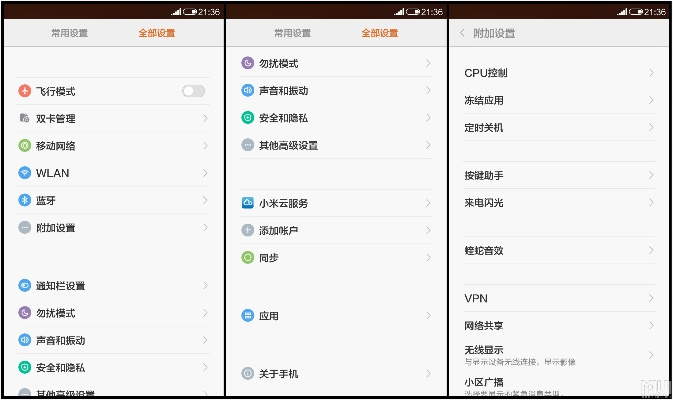Tap the SIM card icon for 双卡管理

point(24,118)
